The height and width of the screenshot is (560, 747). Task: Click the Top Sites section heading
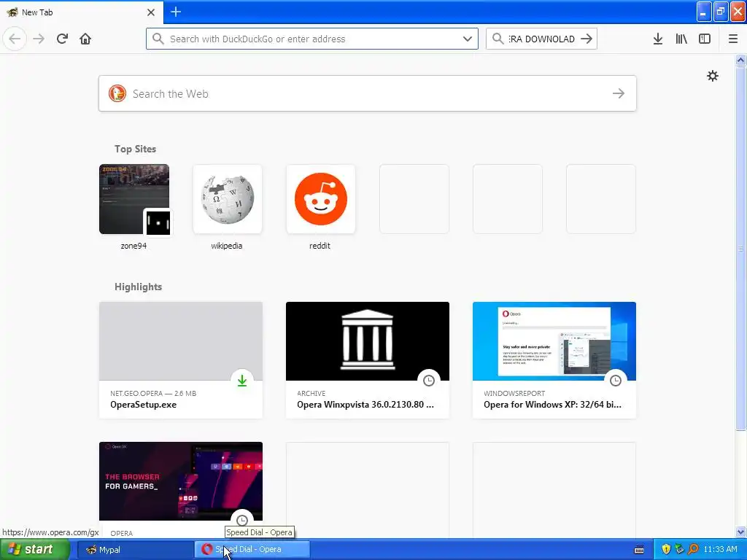[135, 149]
